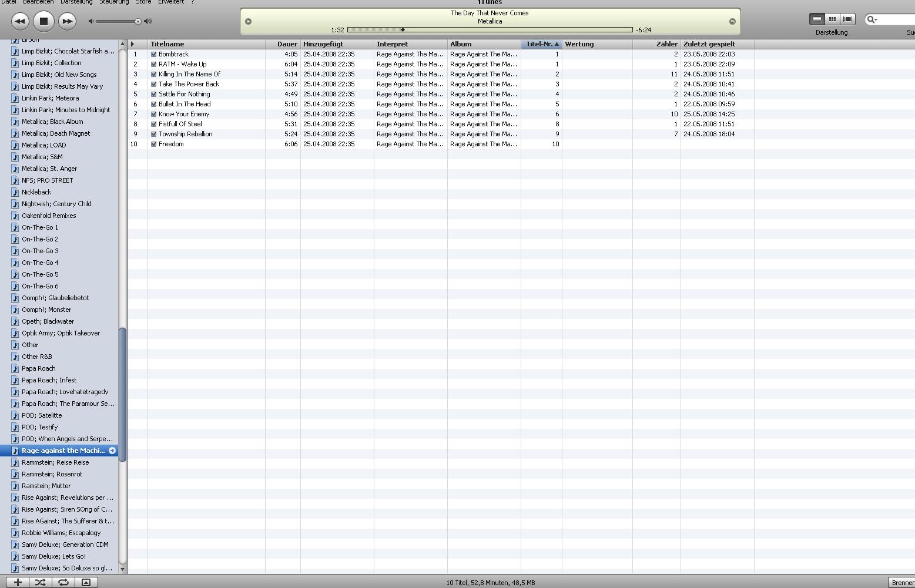The height and width of the screenshot is (588, 915).
Task: Add a new playlist with plus button
Action: click(x=18, y=583)
